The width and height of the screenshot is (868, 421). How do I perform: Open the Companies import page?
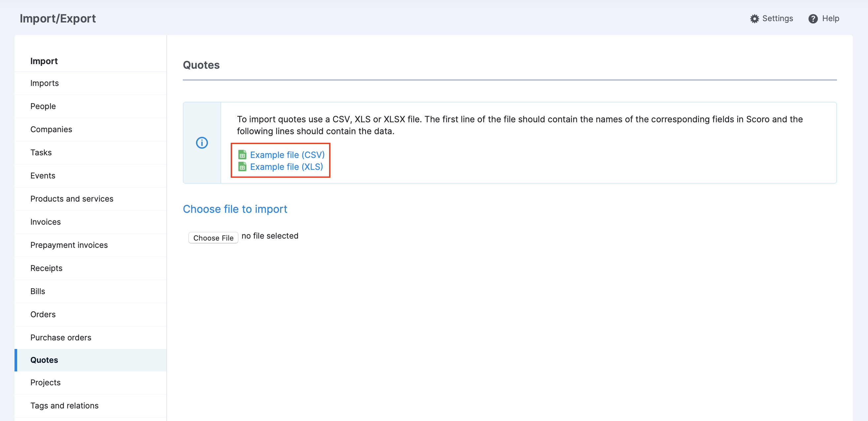(x=51, y=129)
